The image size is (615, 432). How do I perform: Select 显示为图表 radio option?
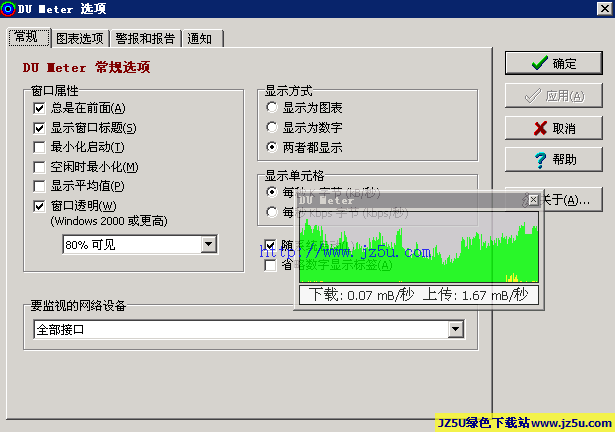tap(271, 107)
